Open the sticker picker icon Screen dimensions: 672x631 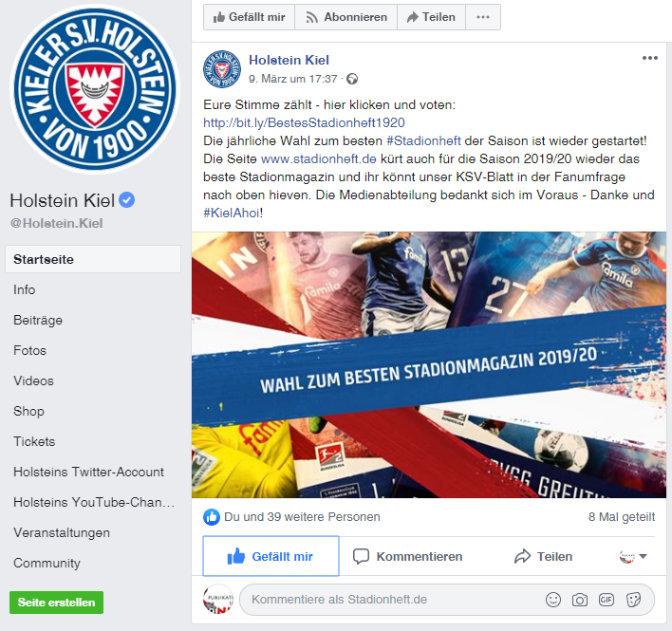pyautogui.click(x=633, y=600)
